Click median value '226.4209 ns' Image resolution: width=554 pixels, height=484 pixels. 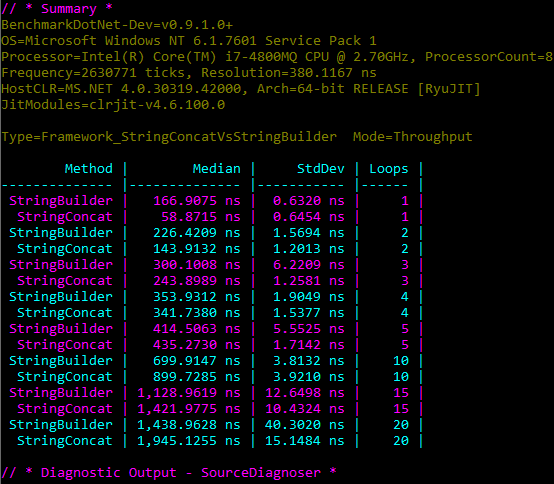(x=197, y=233)
